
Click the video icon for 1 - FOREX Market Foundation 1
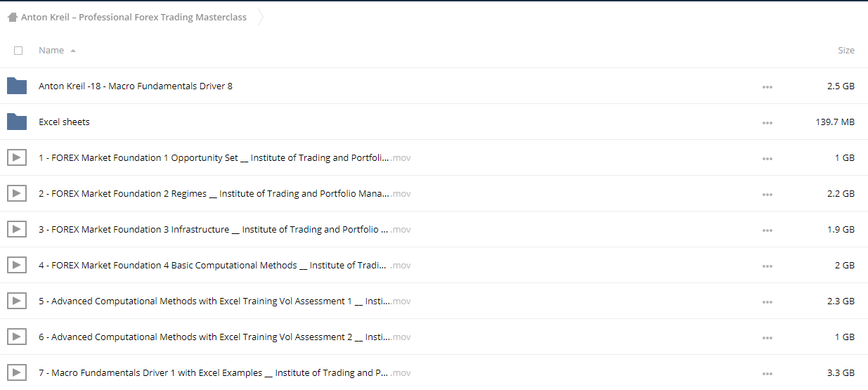click(17, 157)
